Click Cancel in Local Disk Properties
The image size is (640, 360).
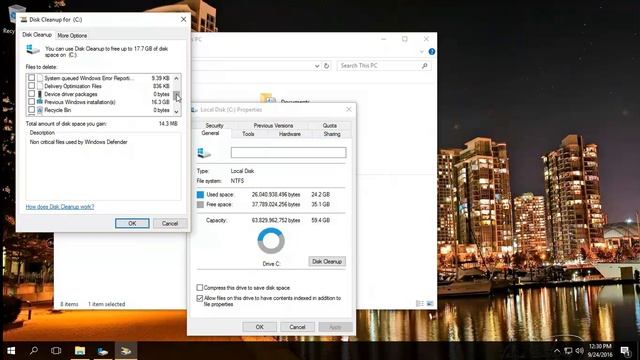pos(297,327)
